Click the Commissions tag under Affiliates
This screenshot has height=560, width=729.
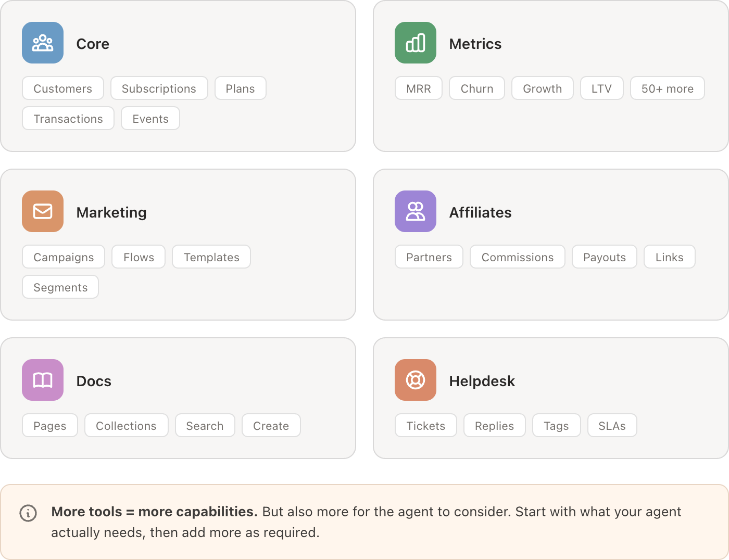(x=518, y=257)
